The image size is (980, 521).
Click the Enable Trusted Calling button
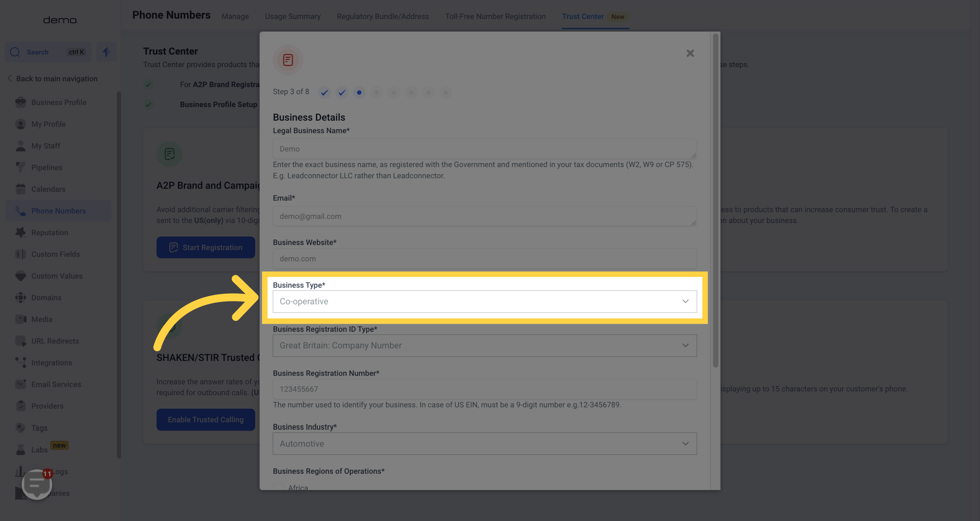[x=205, y=419]
